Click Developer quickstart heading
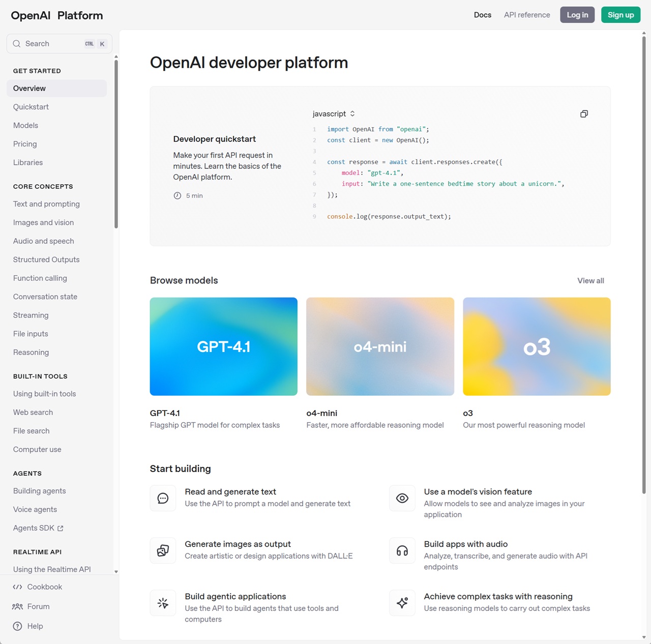This screenshot has height=644, width=651. point(215,139)
